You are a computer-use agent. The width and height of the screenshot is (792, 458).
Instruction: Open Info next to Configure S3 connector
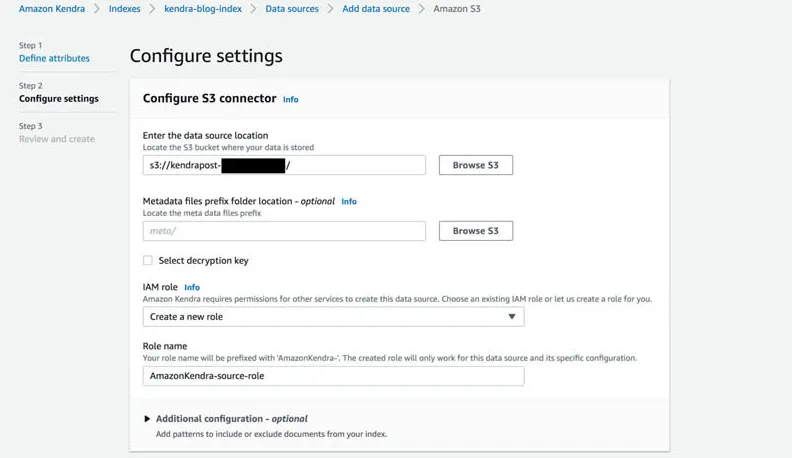(x=290, y=99)
